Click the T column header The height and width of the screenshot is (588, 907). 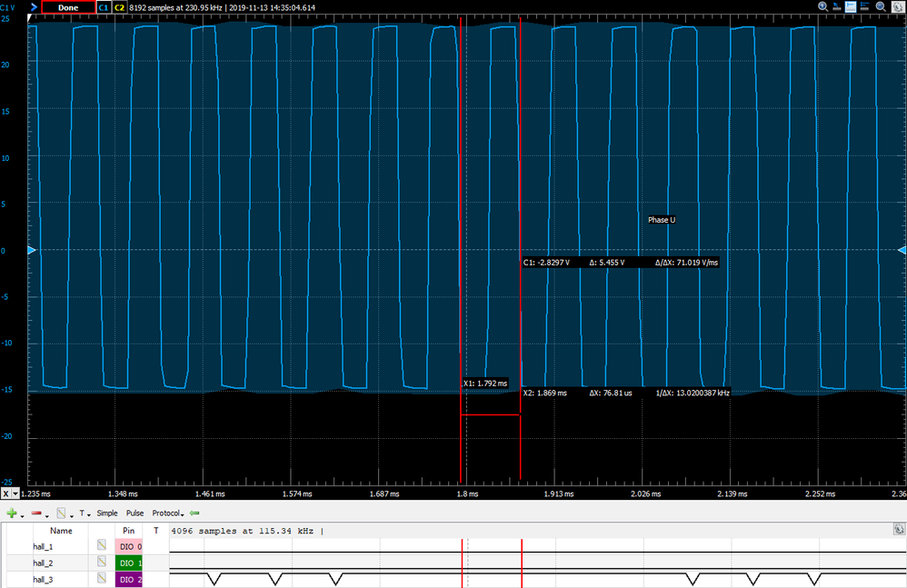[155, 530]
